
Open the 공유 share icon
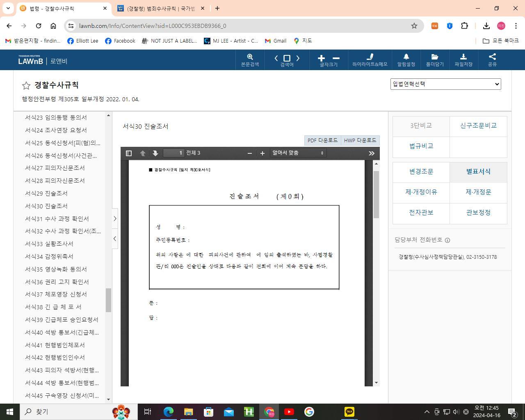pyautogui.click(x=492, y=60)
